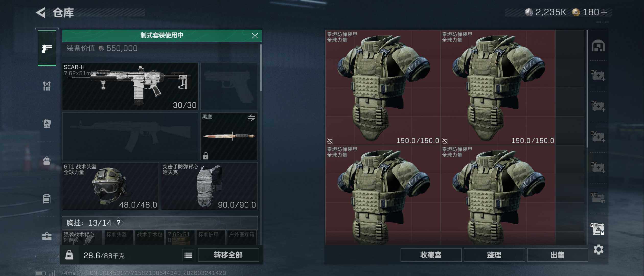Click the 出售 sell button
This screenshot has height=276, width=644.
[558, 255]
